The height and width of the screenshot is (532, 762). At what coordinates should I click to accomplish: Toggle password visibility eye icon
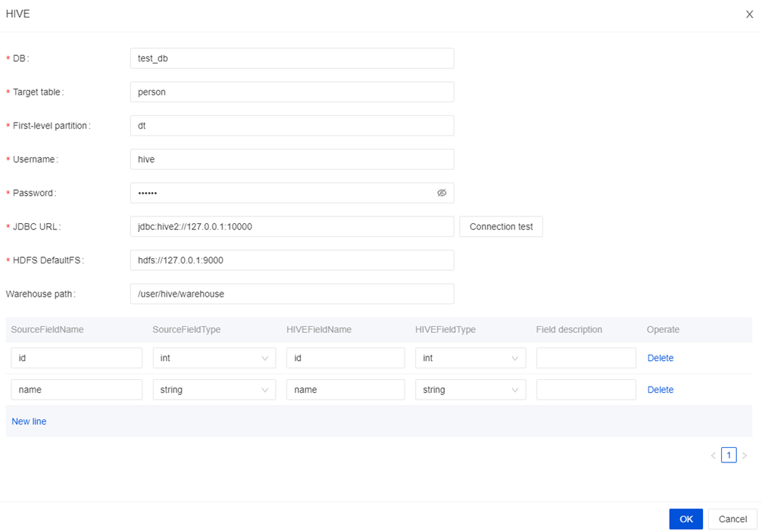point(442,193)
